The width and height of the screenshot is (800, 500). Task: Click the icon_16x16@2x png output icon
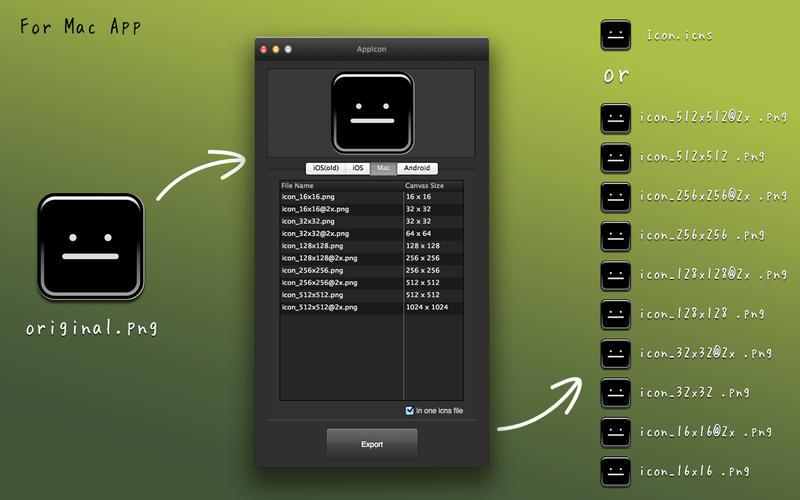pyautogui.click(x=616, y=433)
